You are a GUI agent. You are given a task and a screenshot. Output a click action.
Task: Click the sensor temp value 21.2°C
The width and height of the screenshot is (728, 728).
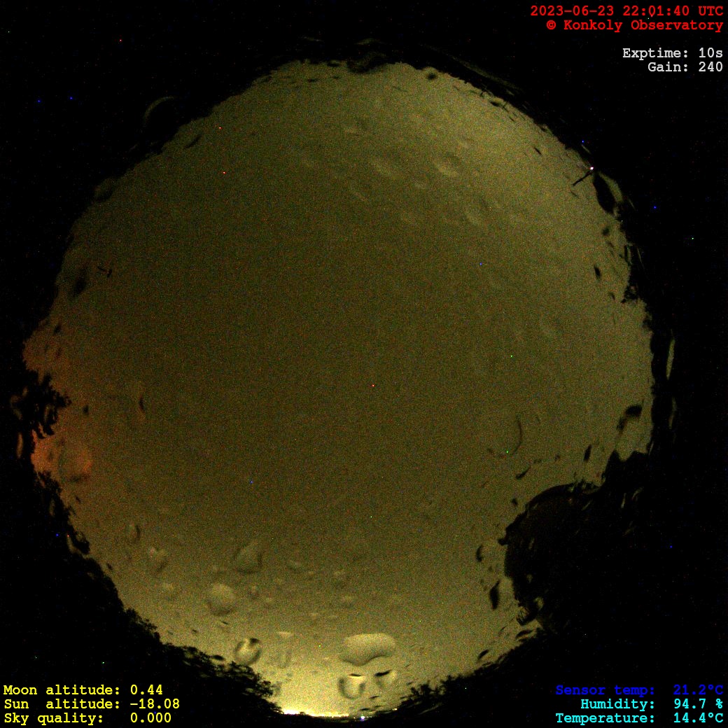[x=698, y=690]
